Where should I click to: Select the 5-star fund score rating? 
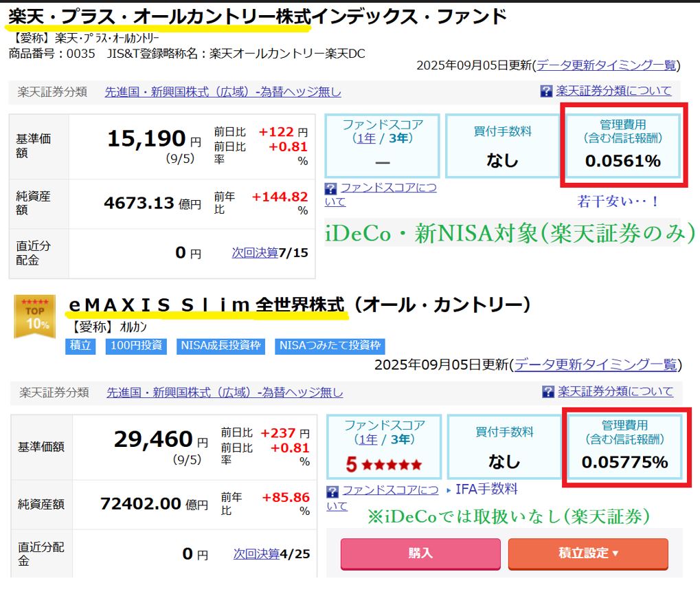[x=383, y=462]
